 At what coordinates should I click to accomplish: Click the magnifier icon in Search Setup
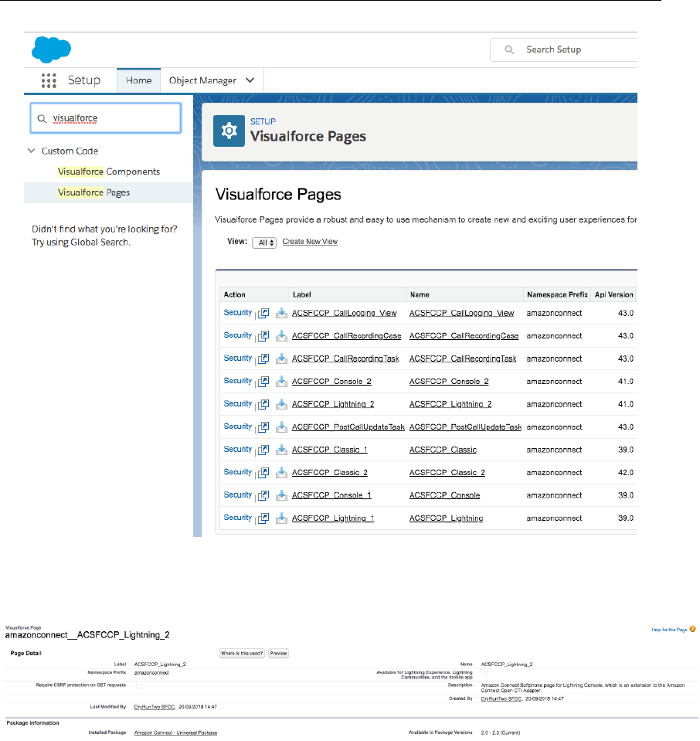coord(509,49)
